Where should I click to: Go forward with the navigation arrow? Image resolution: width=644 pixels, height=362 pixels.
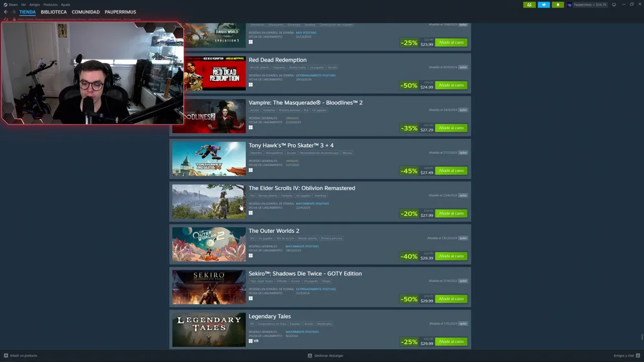14,12
